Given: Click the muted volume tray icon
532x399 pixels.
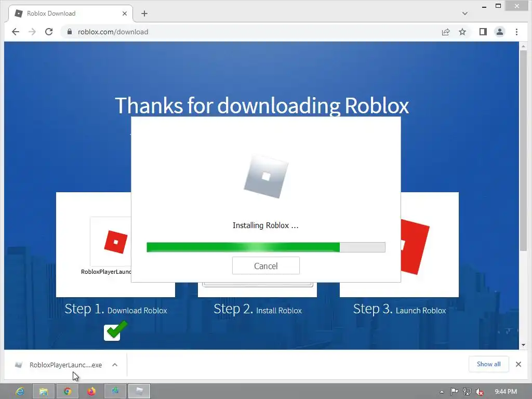Looking at the screenshot, I should tap(480, 392).
